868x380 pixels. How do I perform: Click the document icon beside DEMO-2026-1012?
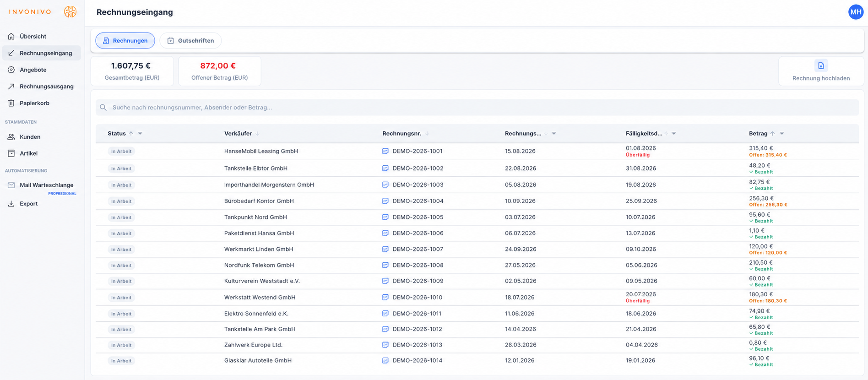[385, 329]
